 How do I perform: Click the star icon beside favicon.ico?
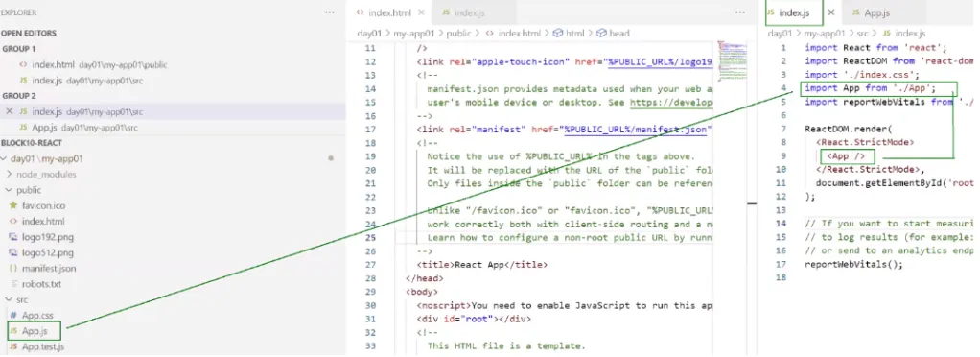tap(13, 205)
